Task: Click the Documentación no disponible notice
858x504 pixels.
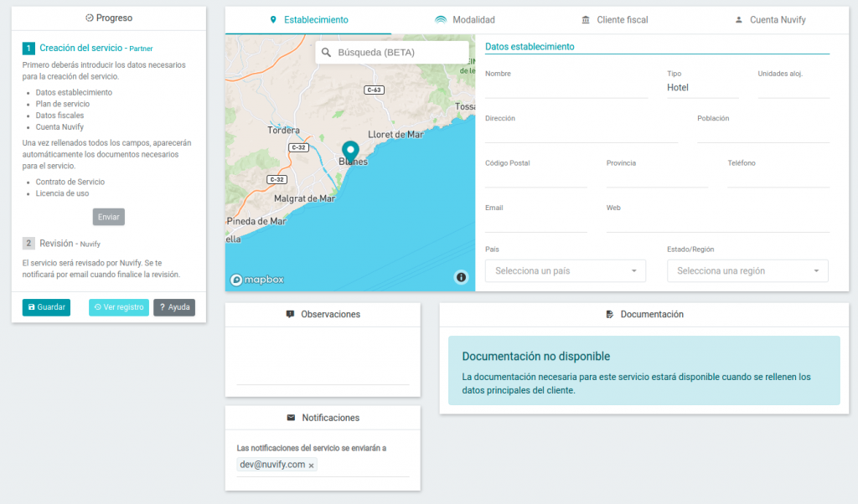Action: click(644, 371)
